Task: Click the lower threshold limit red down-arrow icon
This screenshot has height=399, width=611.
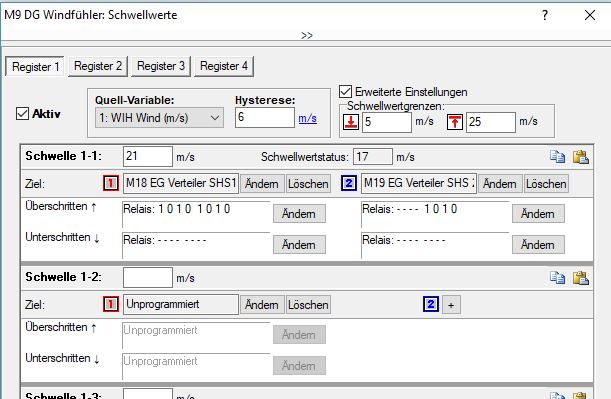Action: 351,122
